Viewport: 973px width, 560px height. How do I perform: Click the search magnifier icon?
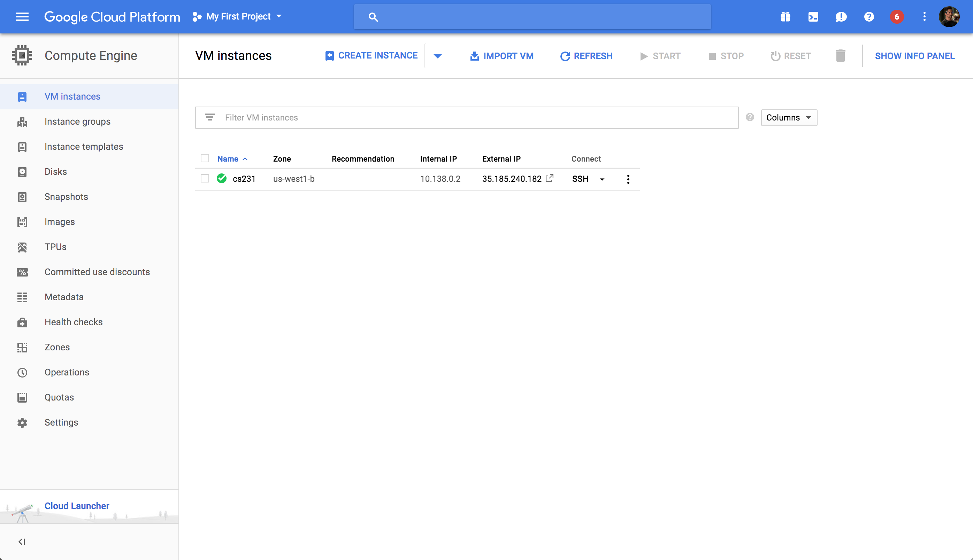click(373, 17)
